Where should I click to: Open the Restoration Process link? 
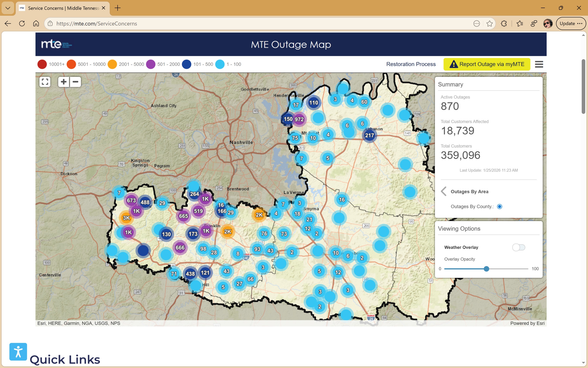coord(411,64)
